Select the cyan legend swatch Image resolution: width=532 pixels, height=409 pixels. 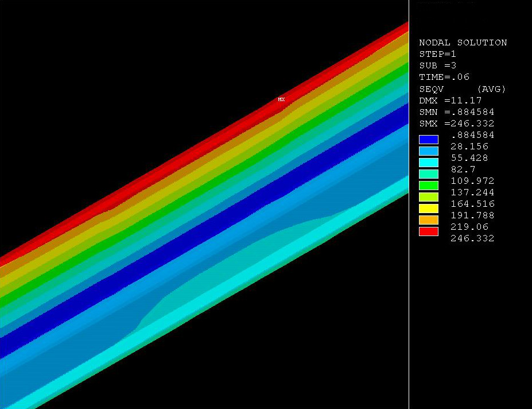coord(429,163)
